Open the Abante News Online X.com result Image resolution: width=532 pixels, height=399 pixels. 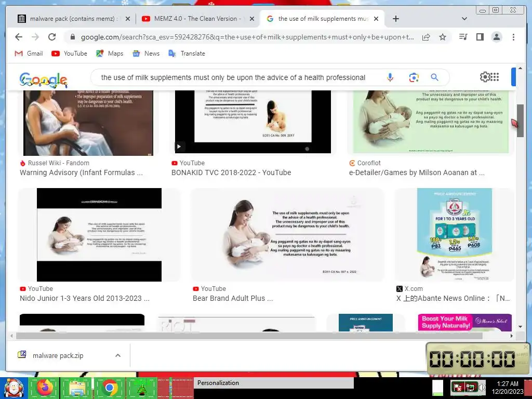click(x=453, y=299)
